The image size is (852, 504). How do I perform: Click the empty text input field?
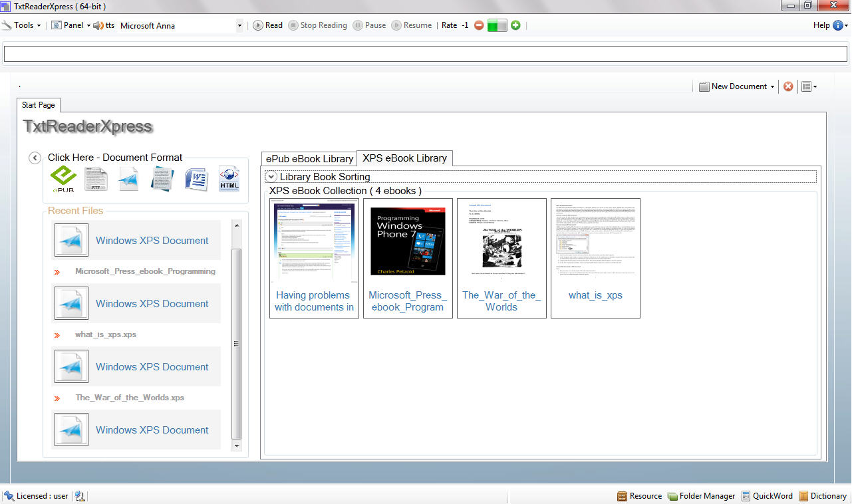click(x=426, y=54)
